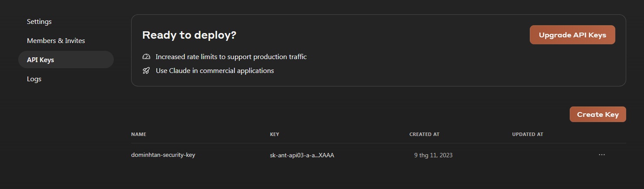Open the three-dot menu for dominhtan-security-key
Viewport: 644px width, 189px height.
[601, 155]
